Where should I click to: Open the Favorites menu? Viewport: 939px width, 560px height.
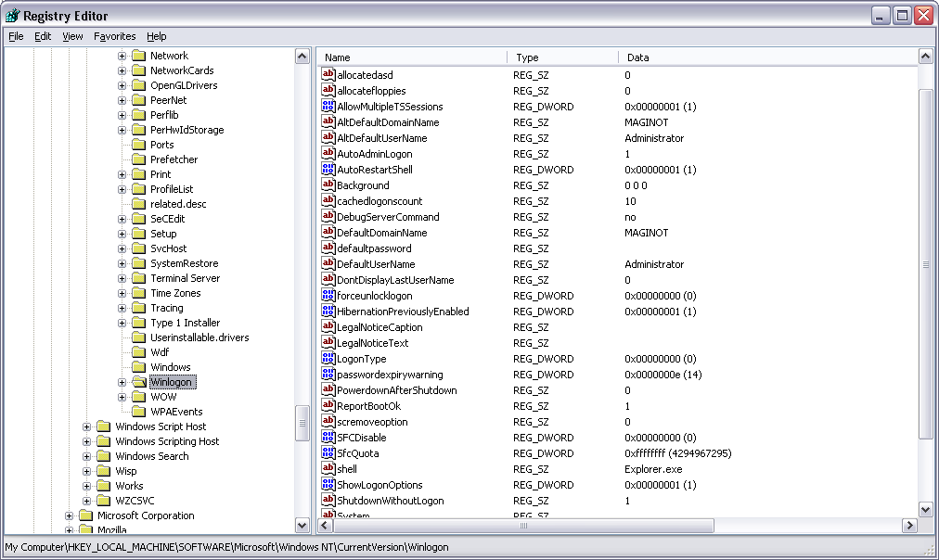tap(114, 36)
